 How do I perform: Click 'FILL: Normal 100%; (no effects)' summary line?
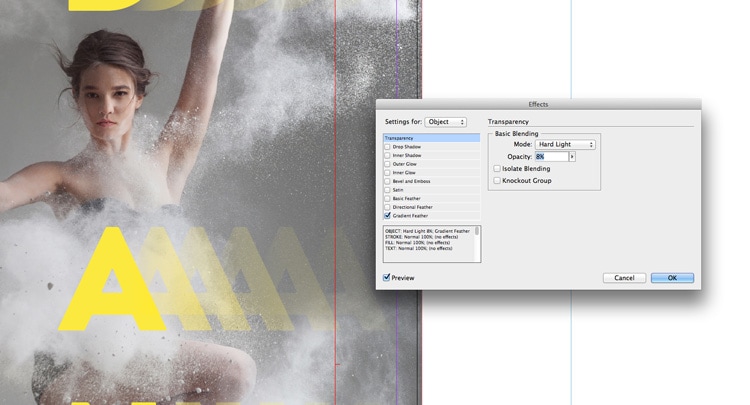418,242
